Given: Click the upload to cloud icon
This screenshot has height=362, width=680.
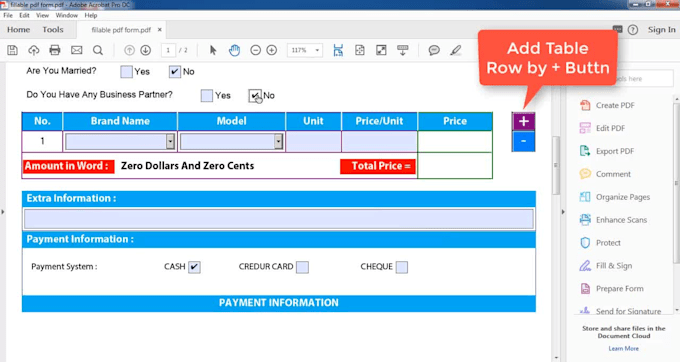Looking at the screenshot, I should pos(33,50).
